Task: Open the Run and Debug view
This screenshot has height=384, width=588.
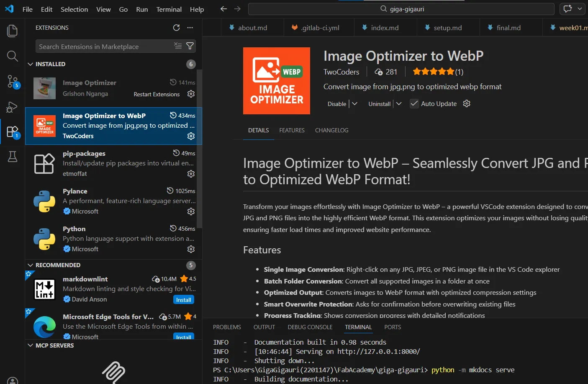Action: (x=12, y=107)
